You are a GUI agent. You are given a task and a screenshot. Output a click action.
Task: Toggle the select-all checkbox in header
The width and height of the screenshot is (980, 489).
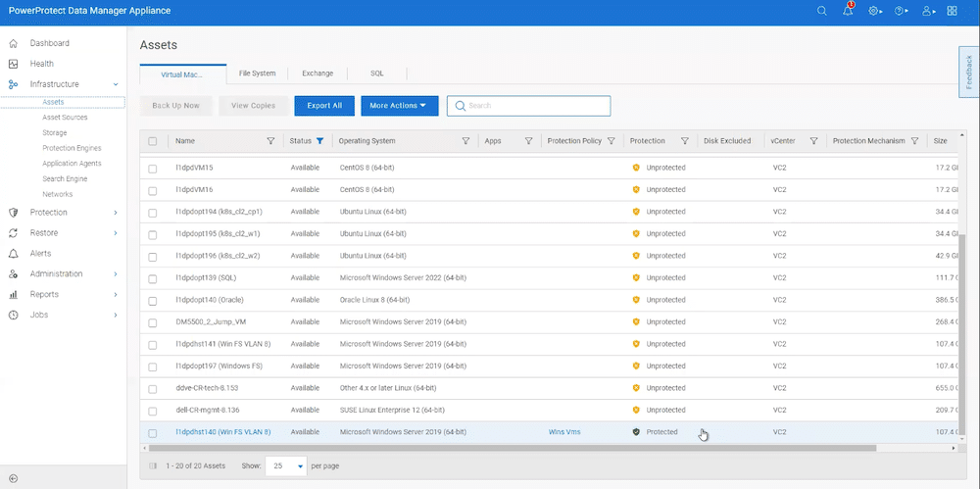(x=153, y=141)
